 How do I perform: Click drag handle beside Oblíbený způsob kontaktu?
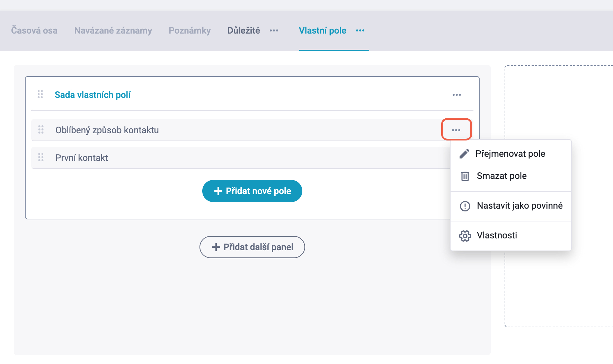pos(41,129)
